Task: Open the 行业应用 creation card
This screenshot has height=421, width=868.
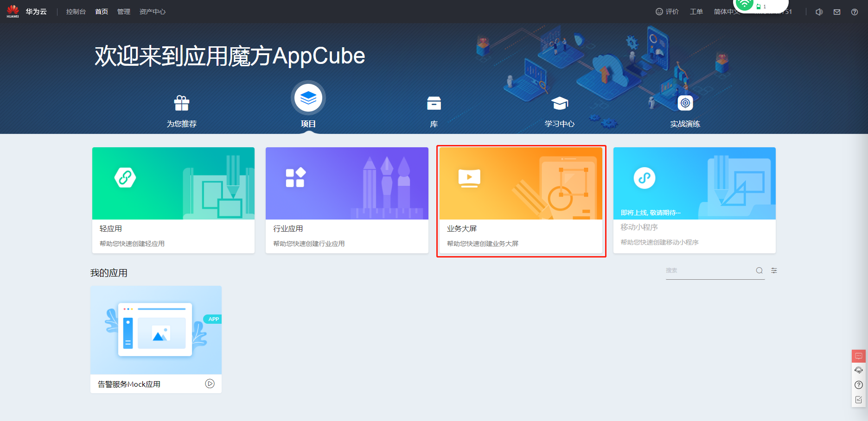Action: coord(347,200)
